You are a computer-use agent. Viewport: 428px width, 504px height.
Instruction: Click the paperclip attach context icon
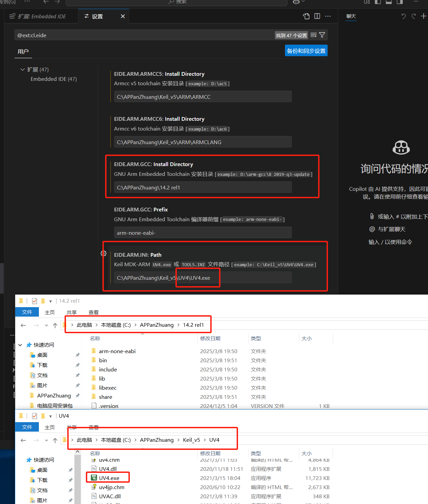tap(372, 216)
